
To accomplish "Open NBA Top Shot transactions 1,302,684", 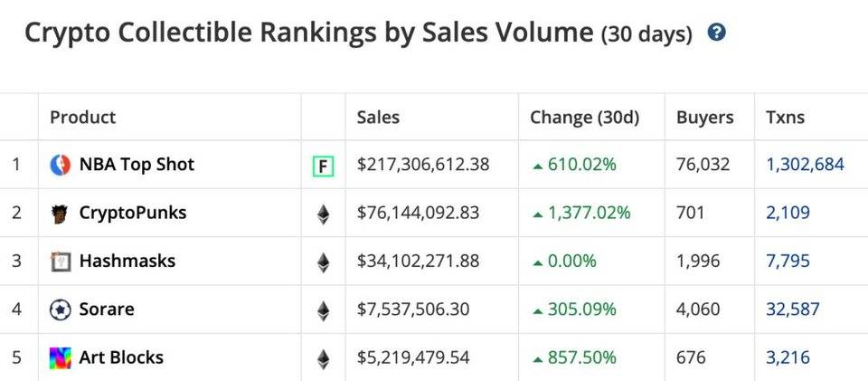I will 806,165.
